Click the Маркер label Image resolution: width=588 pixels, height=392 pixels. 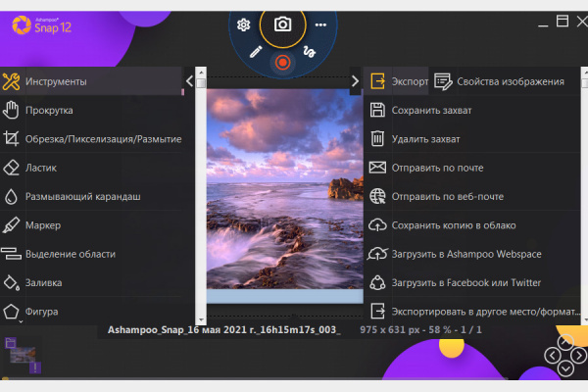(43, 225)
